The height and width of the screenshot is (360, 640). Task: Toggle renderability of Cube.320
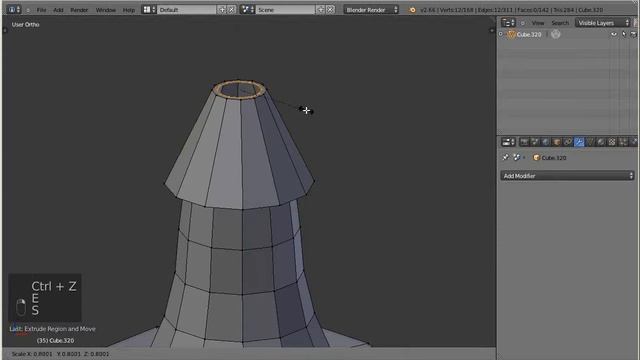point(633,35)
